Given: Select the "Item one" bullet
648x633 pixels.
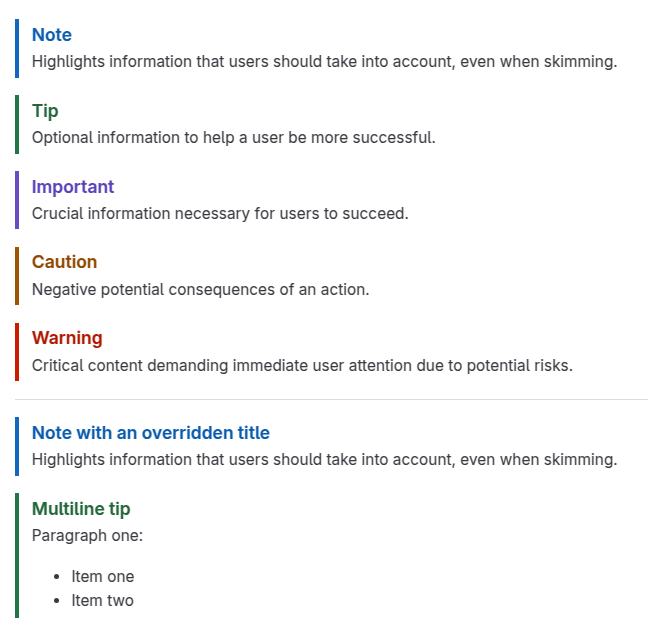Looking at the screenshot, I should pos(102,576).
